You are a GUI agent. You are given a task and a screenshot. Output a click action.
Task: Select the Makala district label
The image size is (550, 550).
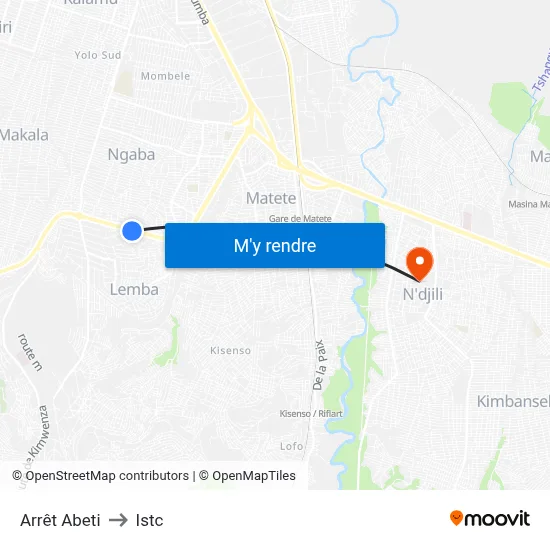pos(24,135)
